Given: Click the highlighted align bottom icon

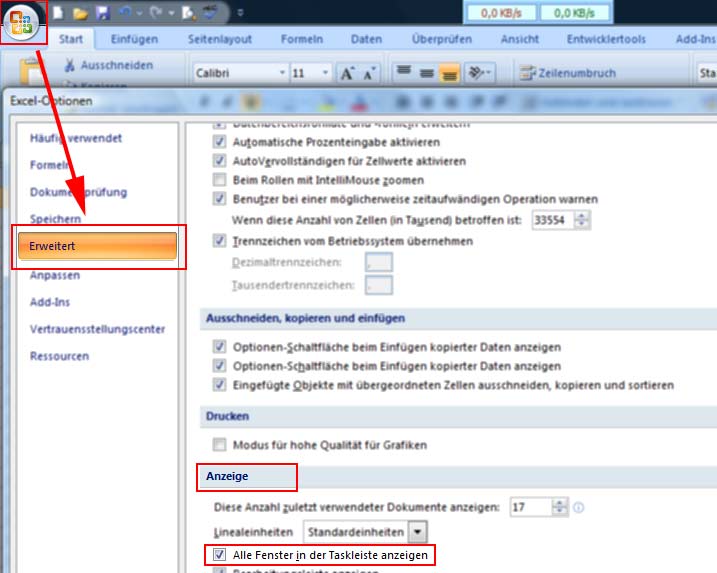Looking at the screenshot, I should [449, 73].
